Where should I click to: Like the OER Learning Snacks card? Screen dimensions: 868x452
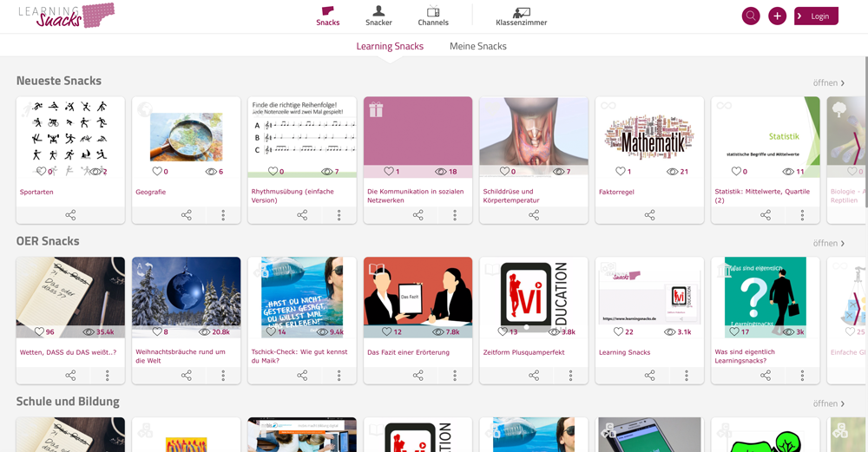click(618, 332)
